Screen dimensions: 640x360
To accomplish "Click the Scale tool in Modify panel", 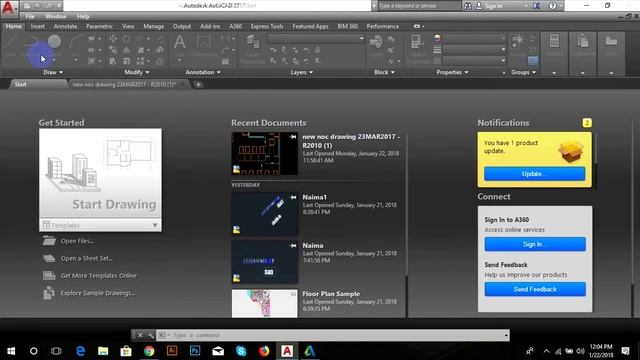I will [127, 61].
